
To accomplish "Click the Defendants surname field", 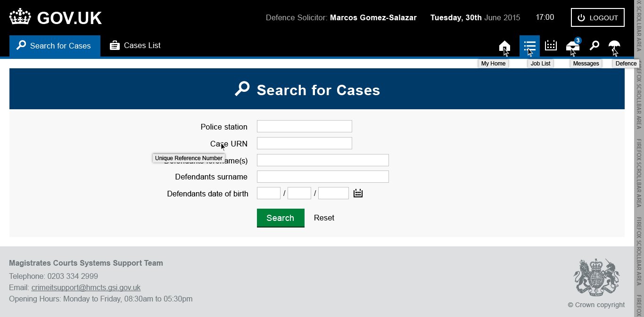I will pyautogui.click(x=322, y=176).
